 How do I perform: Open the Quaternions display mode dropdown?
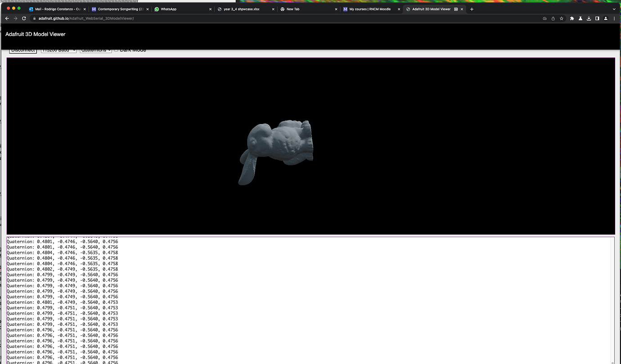[95, 50]
